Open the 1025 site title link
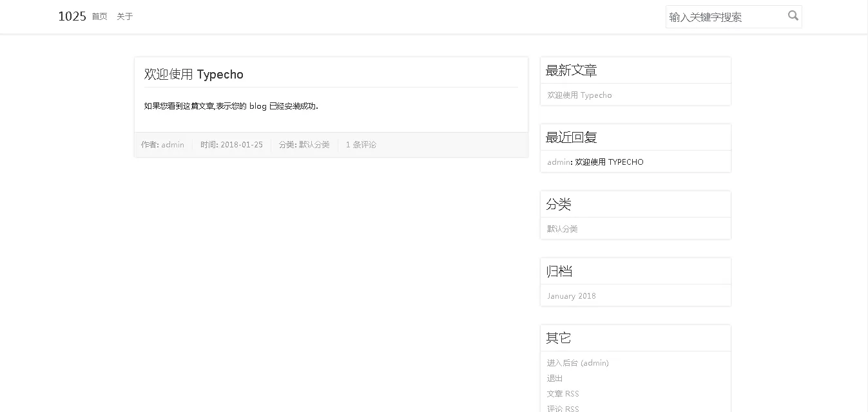The height and width of the screenshot is (412, 868). coord(72,17)
